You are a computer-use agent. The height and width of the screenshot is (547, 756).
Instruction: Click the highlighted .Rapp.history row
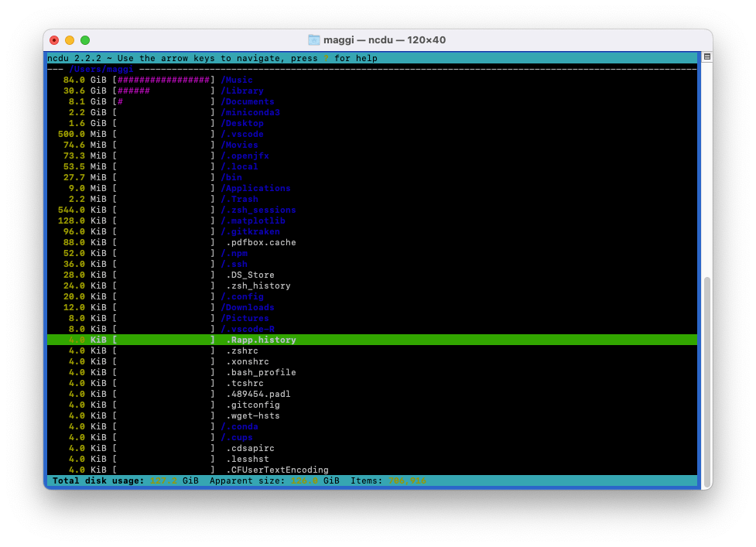coord(261,340)
